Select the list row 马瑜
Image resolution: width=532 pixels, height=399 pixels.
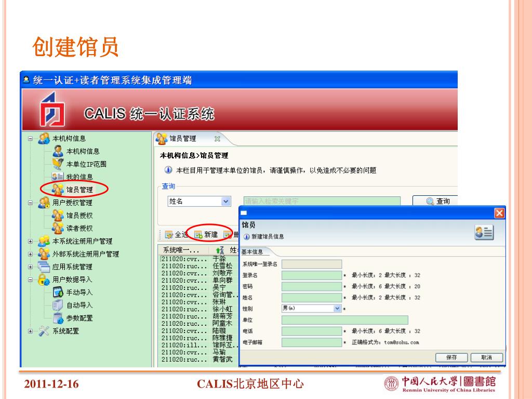(x=198, y=352)
